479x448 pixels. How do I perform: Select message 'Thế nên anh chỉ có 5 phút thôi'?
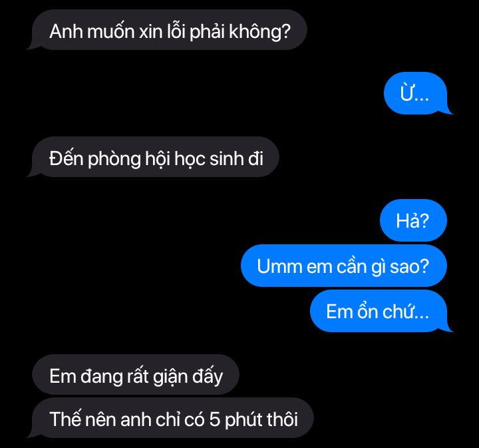(x=172, y=418)
